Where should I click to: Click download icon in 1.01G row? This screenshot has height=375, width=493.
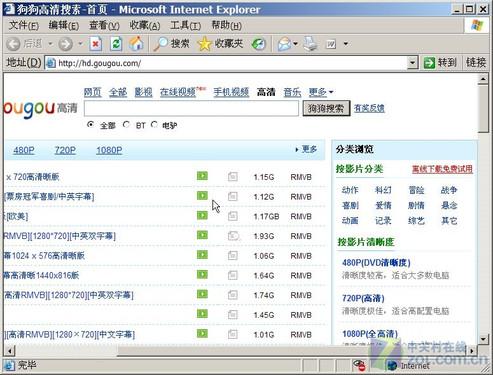pos(233,334)
